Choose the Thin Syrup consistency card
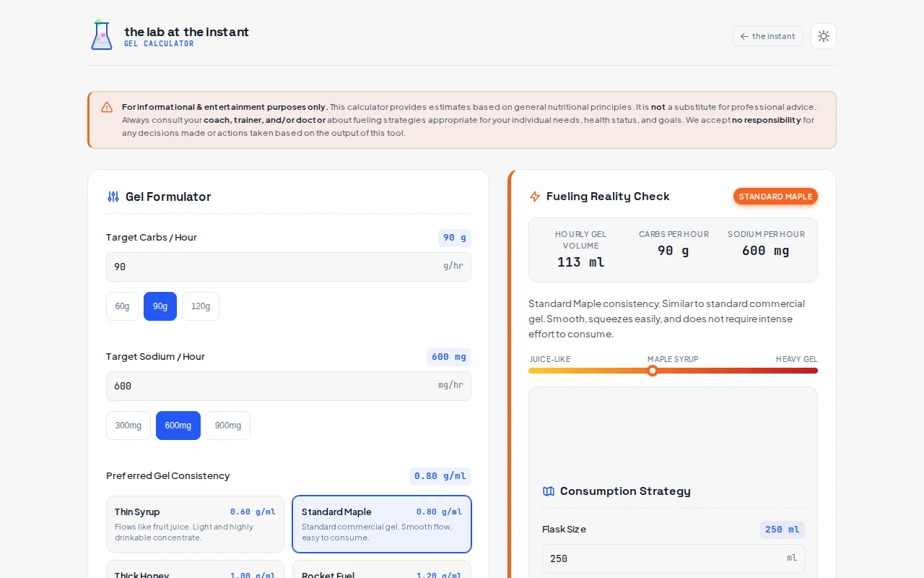Viewport: 924px width, 578px height. point(195,525)
